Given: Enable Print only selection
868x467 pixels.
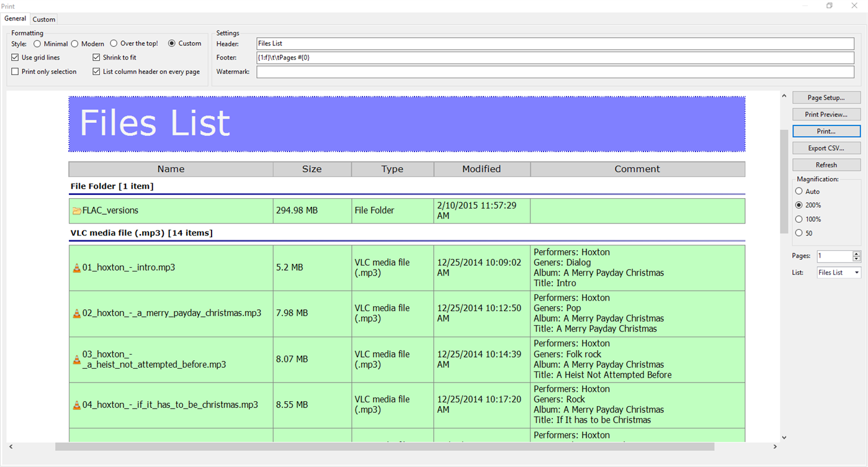Looking at the screenshot, I should coord(15,71).
